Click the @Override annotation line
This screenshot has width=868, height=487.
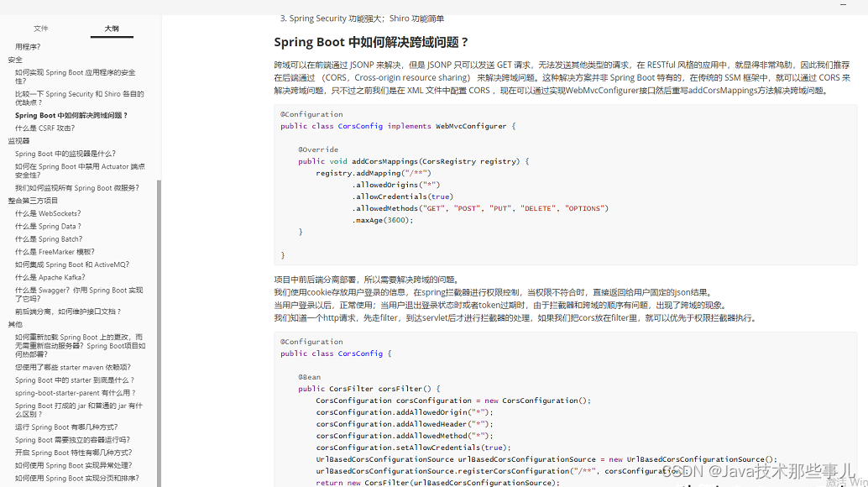318,149
